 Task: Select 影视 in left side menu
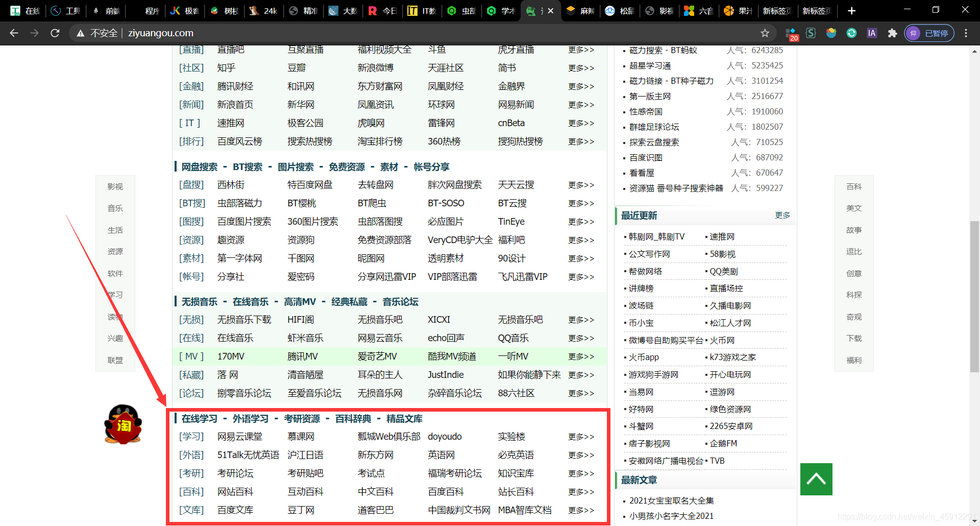(115, 187)
